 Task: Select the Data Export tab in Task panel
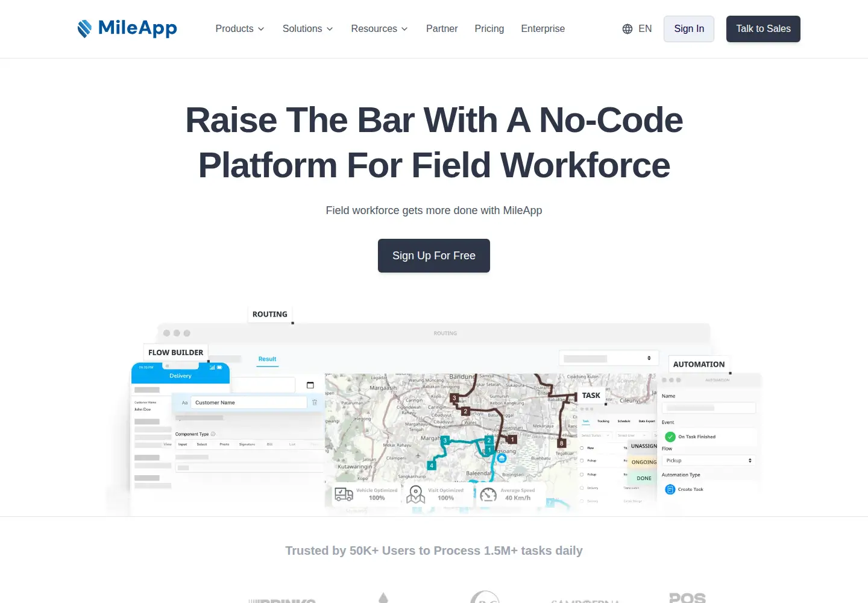click(x=647, y=421)
